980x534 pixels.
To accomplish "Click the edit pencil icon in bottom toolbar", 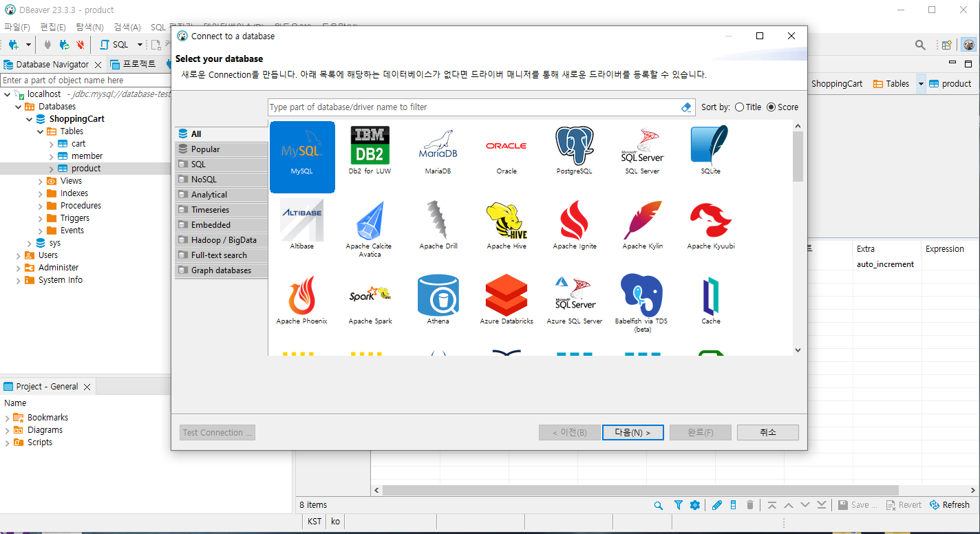I will (716, 505).
